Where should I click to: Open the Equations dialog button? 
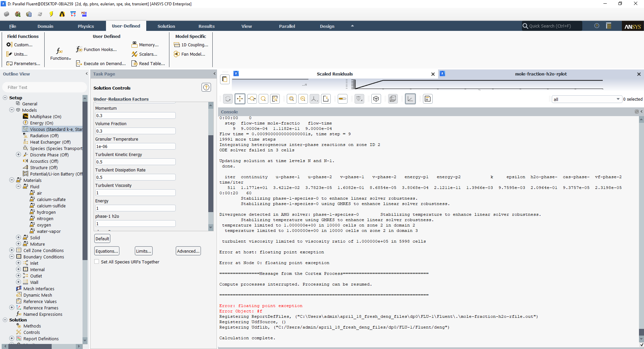point(107,251)
